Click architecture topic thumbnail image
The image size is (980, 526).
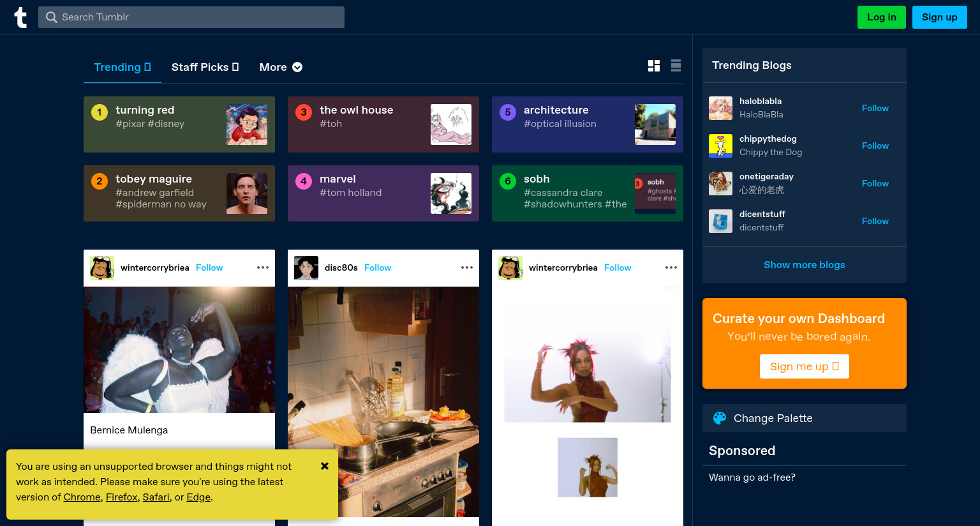click(655, 124)
